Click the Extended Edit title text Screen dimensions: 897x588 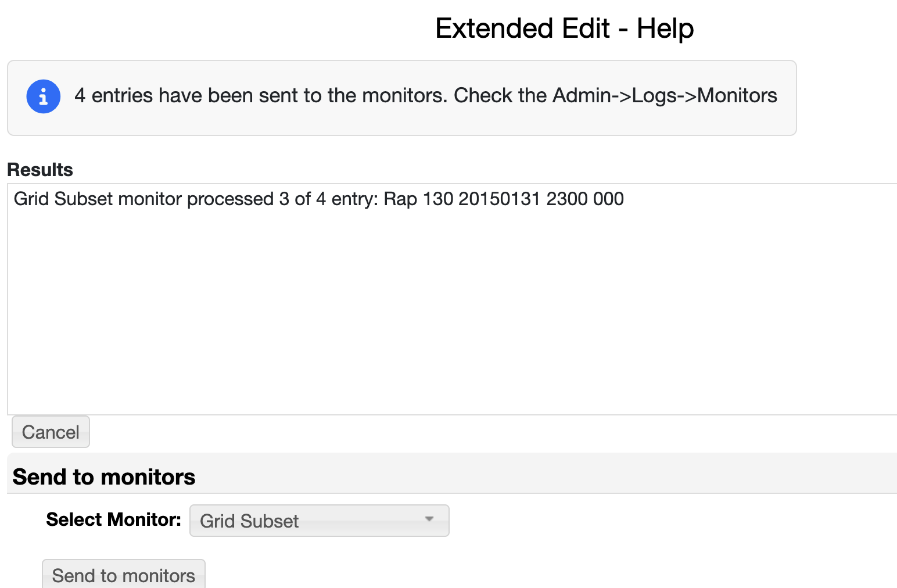[x=522, y=28]
